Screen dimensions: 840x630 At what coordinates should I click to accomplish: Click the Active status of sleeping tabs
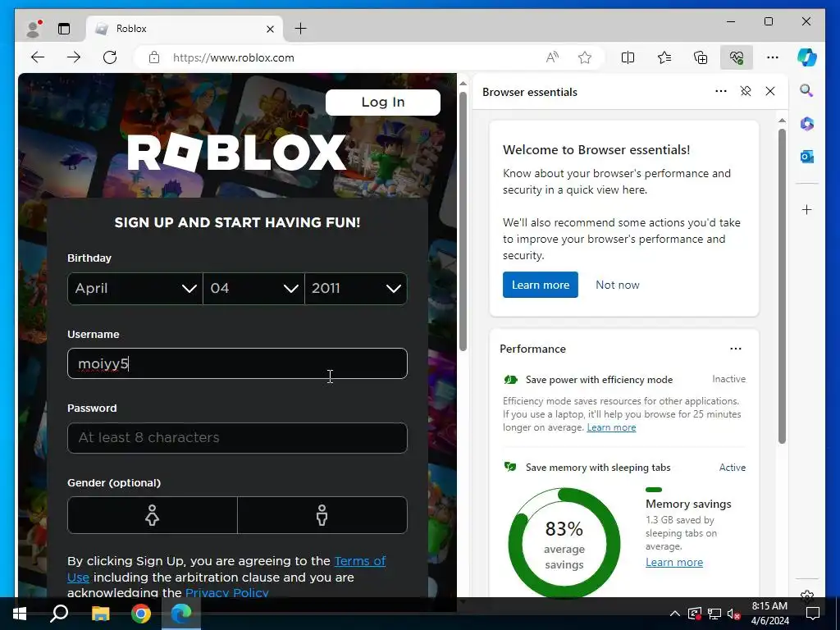pyautogui.click(x=733, y=468)
